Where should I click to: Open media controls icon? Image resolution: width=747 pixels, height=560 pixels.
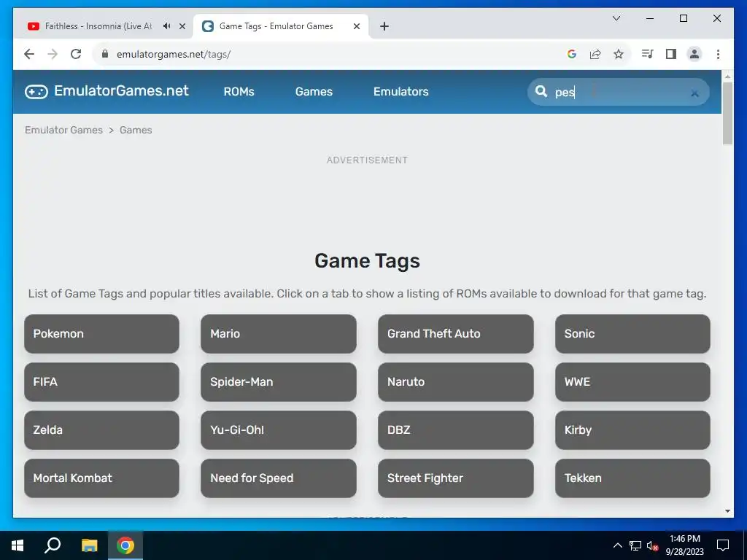point(647,54)
